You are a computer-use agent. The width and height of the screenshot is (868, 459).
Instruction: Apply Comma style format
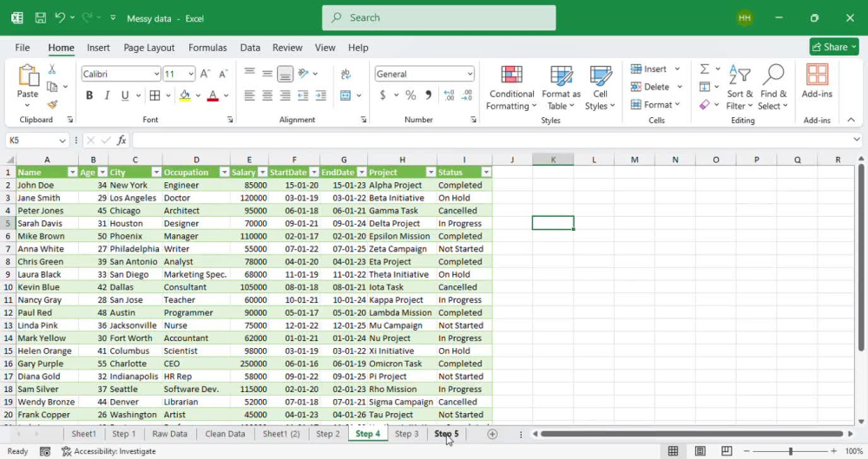(428, 95)
